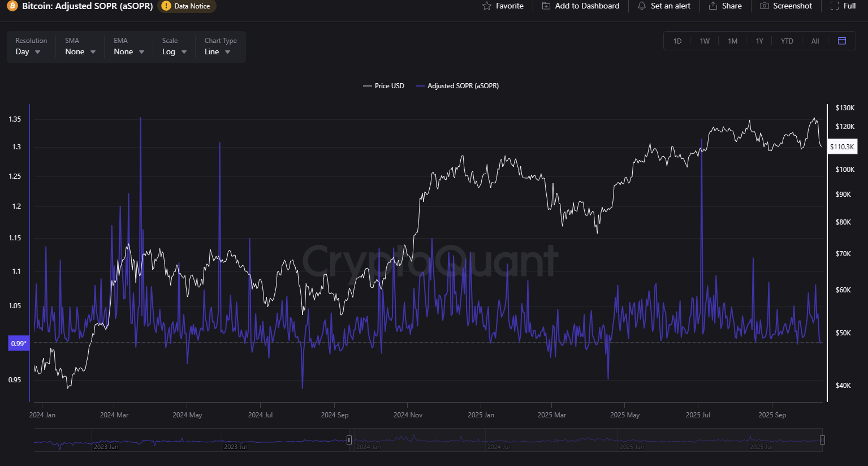The width and height of the screenshot is (868, 466).
Task: Click the Bitcoin logo icon
Action: pos(12,6)
